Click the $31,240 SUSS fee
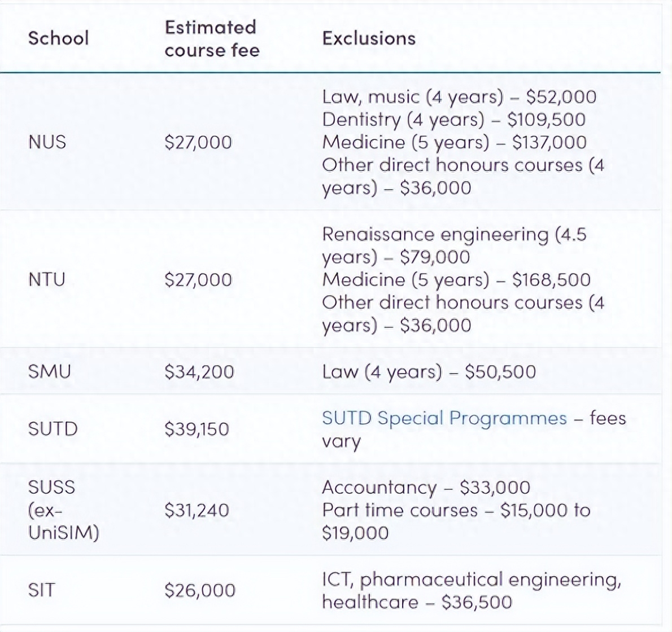Screen dimensions: 672x632 click(x=197, y=510)
